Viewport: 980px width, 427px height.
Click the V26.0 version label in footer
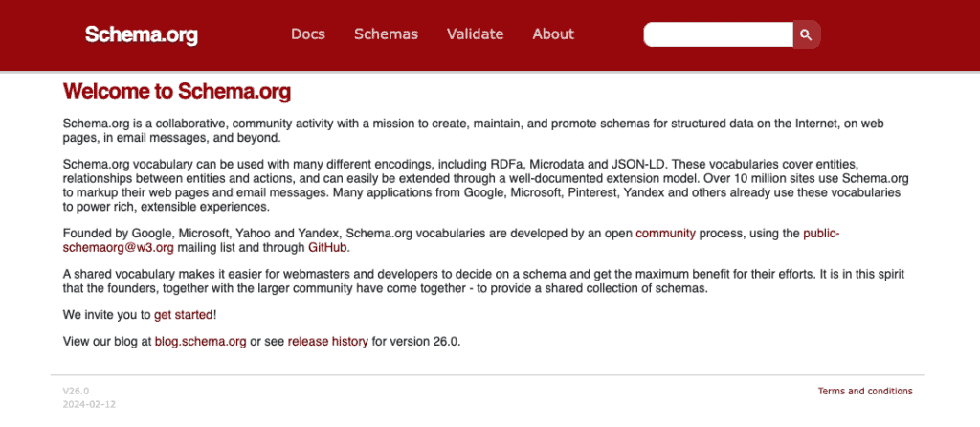pos(76,392)
